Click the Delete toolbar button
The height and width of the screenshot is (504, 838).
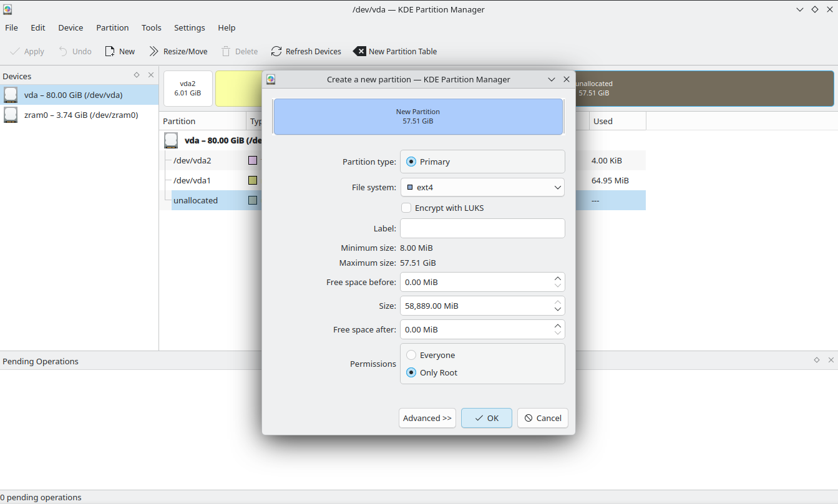(240, 51)
